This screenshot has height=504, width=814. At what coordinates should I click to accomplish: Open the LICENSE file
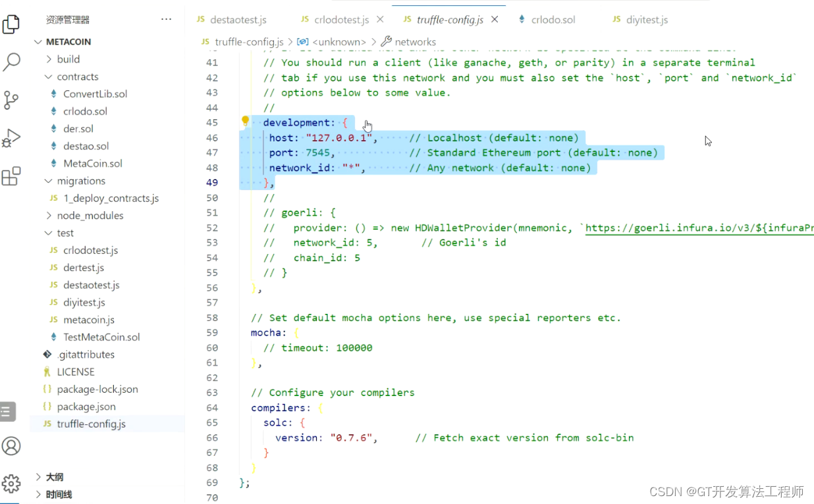pyautogui.click(x=76, y=372)
